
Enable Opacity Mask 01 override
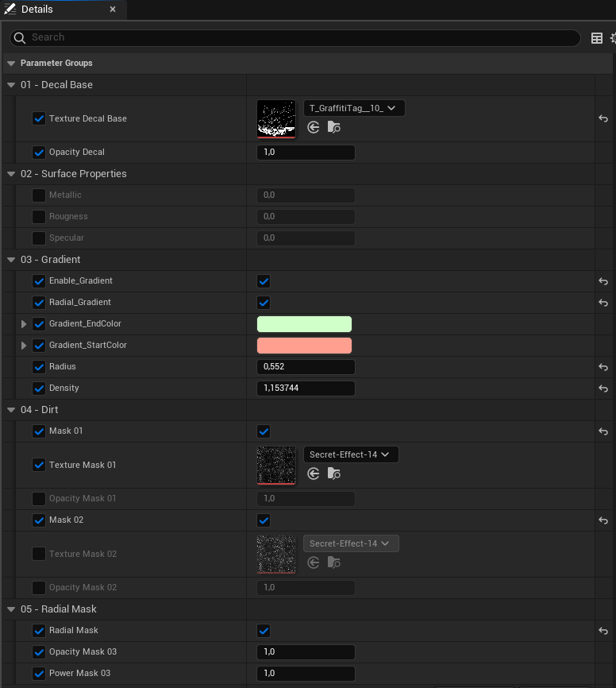click(39, 499)
